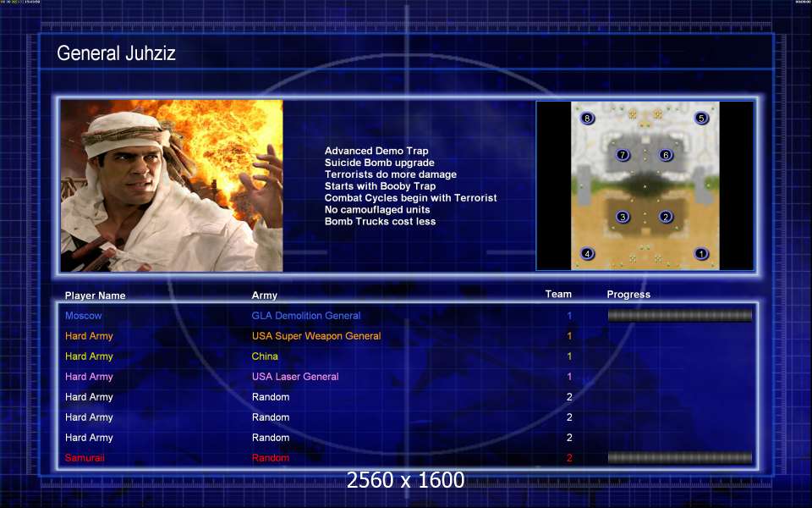The height and width of the screenshot is (508, 812).
Task: Click Samuraii's loading progress bar
Action: (679, 458)
